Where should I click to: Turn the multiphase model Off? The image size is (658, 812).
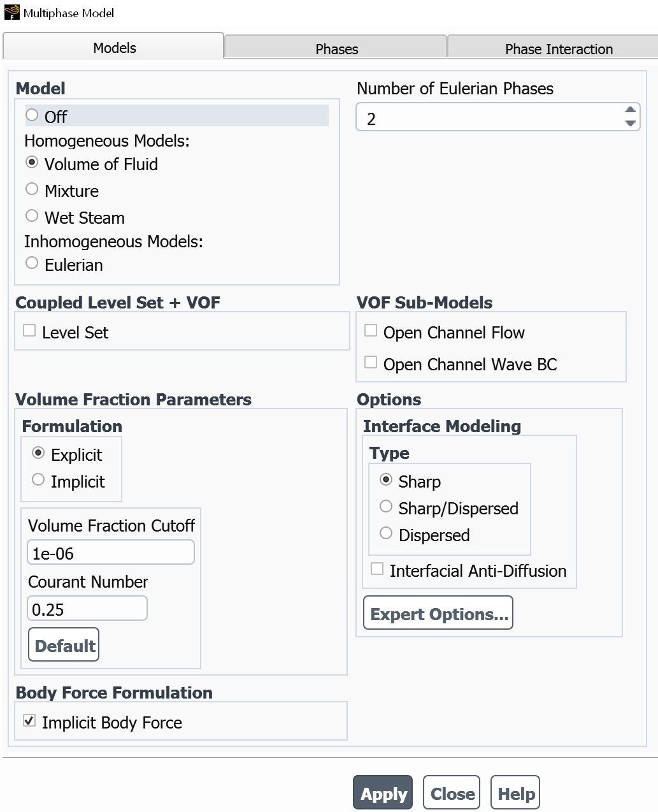[32, 115]
